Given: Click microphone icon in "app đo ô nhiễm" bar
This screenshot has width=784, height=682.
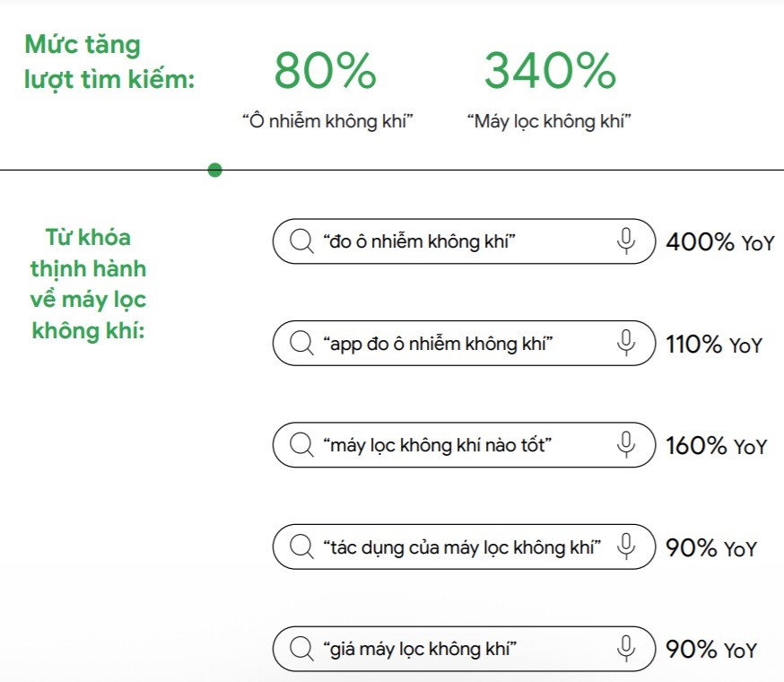Looking at the screenshot, I should point(626,343).
